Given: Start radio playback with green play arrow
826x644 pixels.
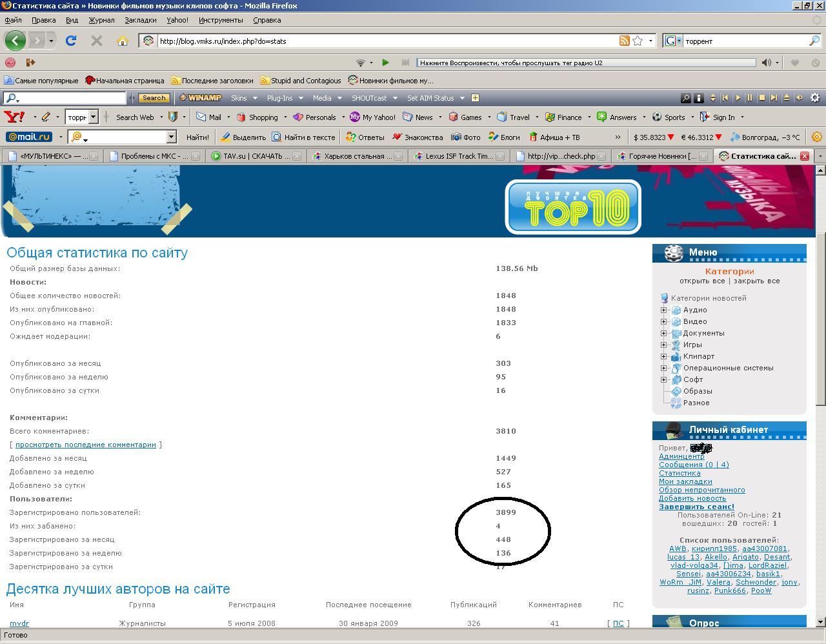Looking at the screenshot, I should 385,63.
